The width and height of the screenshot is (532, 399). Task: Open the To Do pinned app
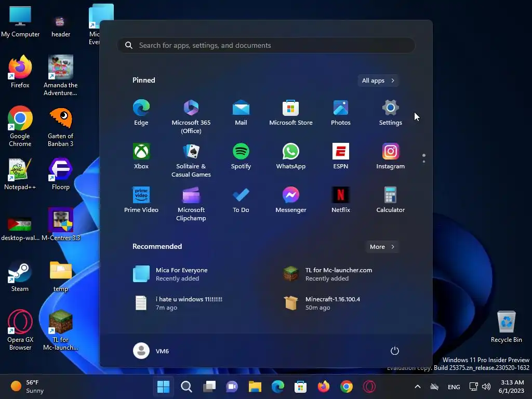[241, 200]
